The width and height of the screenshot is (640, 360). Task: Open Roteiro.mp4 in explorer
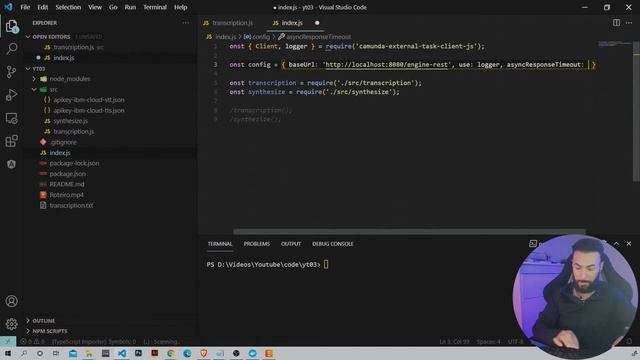coord(66,195)
